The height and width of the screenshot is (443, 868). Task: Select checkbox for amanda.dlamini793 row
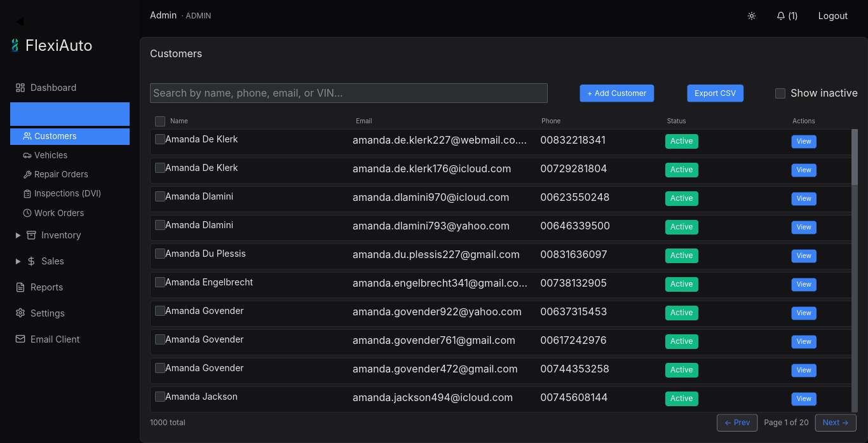(160, 225)
